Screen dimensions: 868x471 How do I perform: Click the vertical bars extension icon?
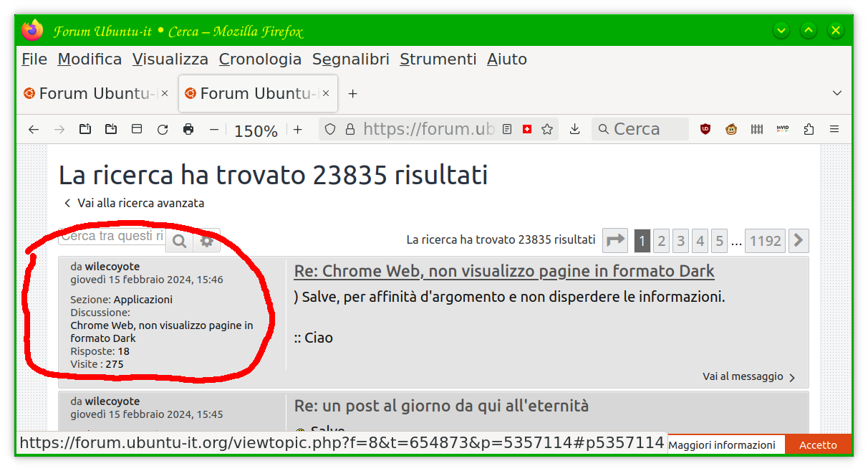click(757, 130)
